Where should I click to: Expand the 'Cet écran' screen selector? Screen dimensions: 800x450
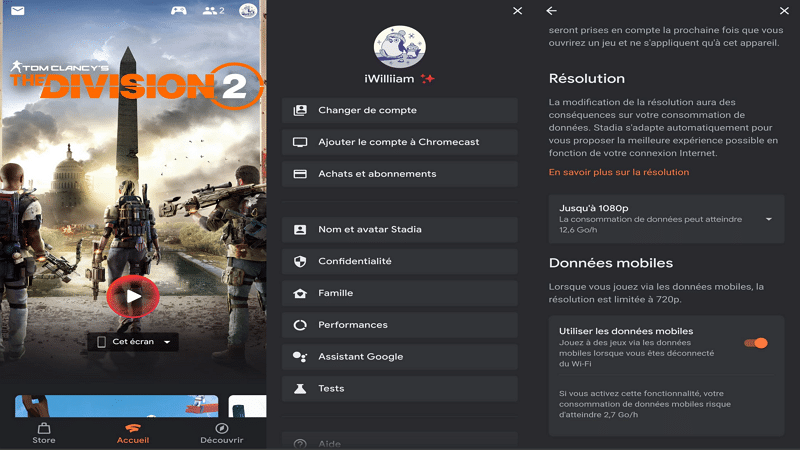pyautogui.click(x=133, y=341)
